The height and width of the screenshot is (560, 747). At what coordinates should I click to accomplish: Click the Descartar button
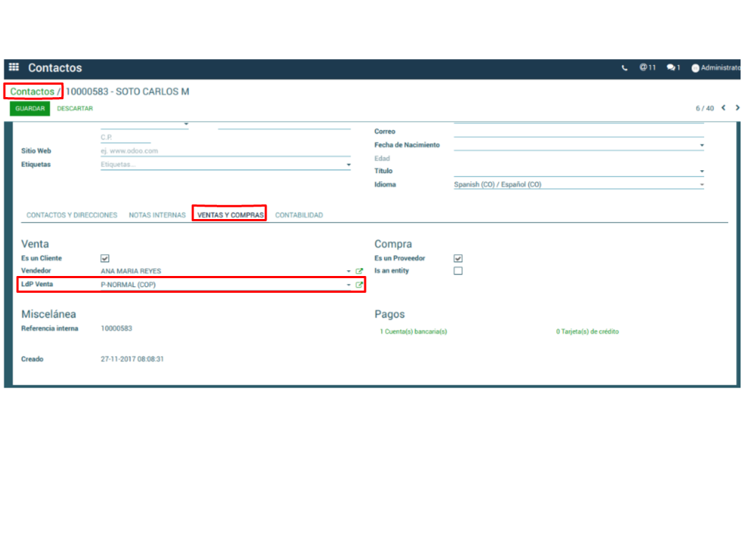pos(75,109)
